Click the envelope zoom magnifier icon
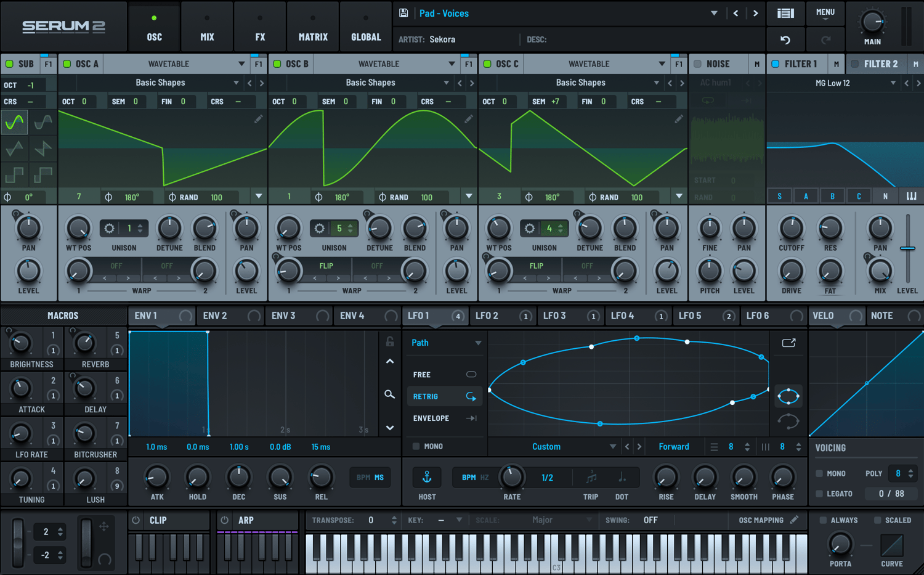Viewport: 924px width, 575px height. point(389,394)
